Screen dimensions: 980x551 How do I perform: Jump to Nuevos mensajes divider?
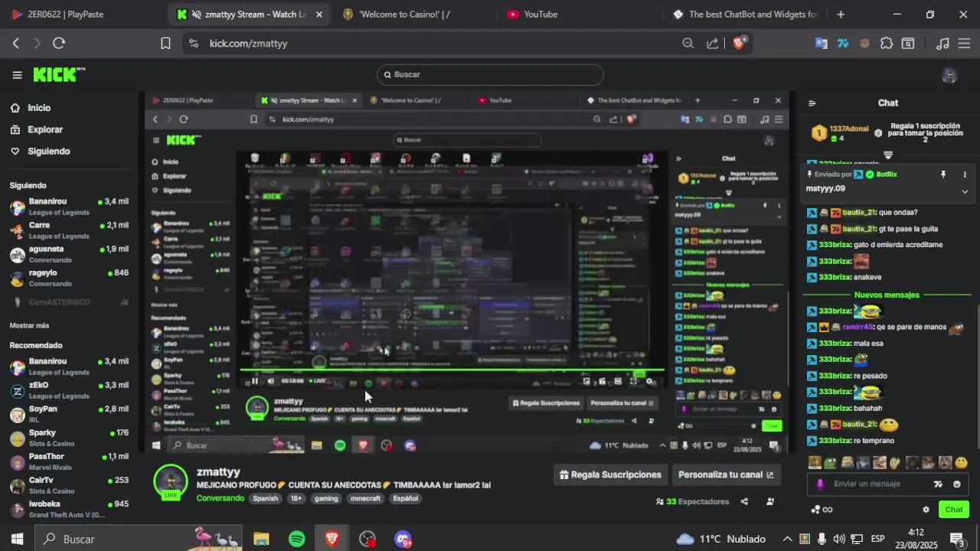pos(887,295)
